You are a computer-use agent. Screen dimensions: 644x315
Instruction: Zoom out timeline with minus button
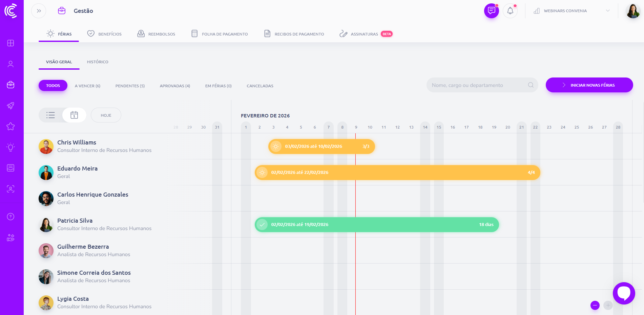click(595, 305)
